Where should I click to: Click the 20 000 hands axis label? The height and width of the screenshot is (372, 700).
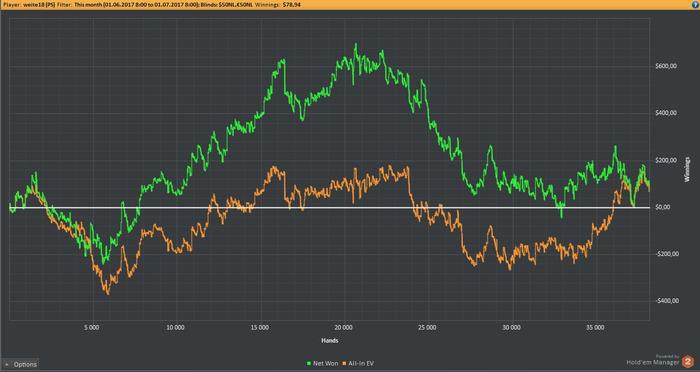[x=343, y=328]
